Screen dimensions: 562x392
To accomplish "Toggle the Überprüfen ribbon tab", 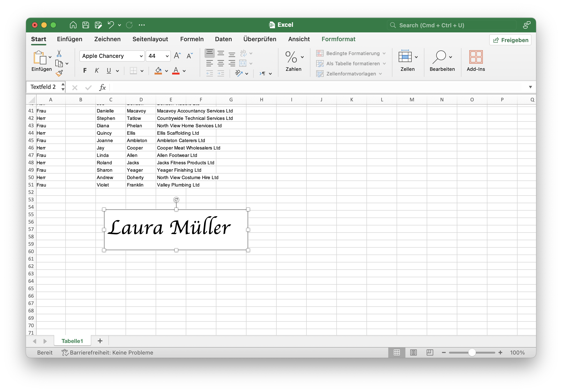I will point(259,39).
